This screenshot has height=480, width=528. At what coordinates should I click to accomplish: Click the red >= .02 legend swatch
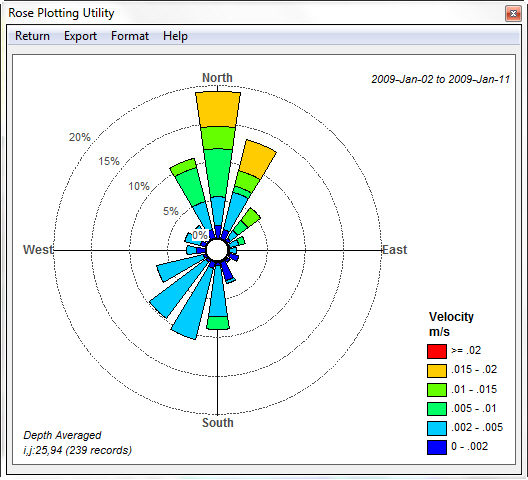pos(437,351)
